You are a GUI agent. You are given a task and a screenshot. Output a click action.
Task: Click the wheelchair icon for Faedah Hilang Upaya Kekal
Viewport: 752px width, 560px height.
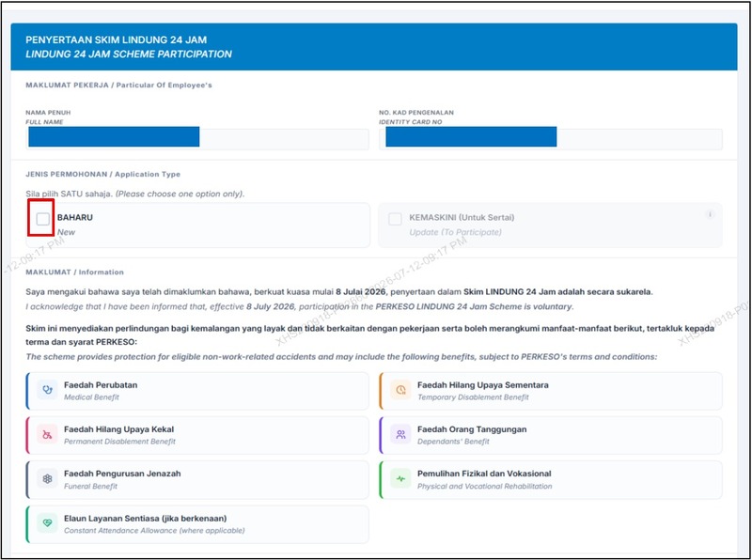(47, 434)
